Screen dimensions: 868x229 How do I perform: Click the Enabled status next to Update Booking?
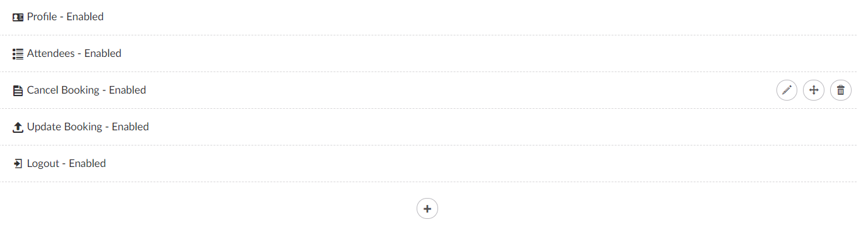131,127
